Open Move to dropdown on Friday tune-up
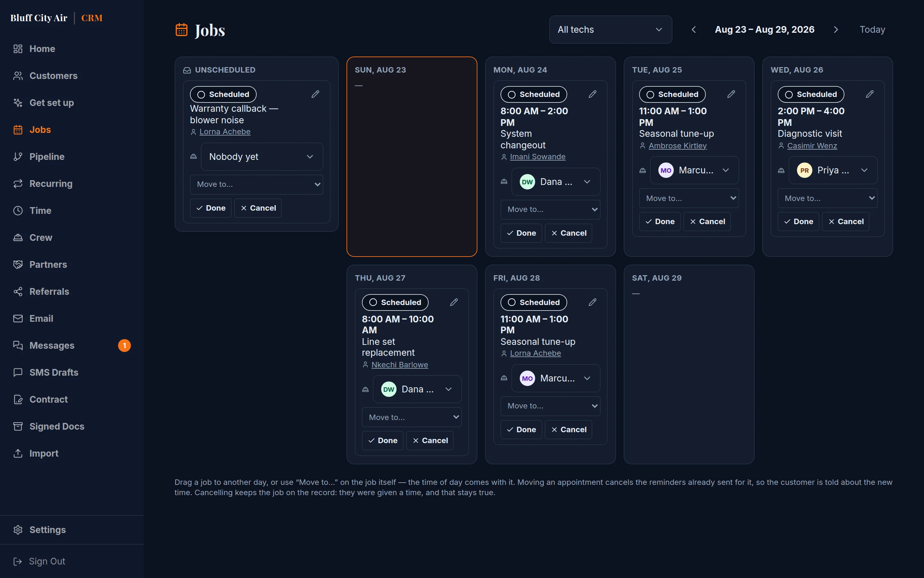 tap(550, 406)
